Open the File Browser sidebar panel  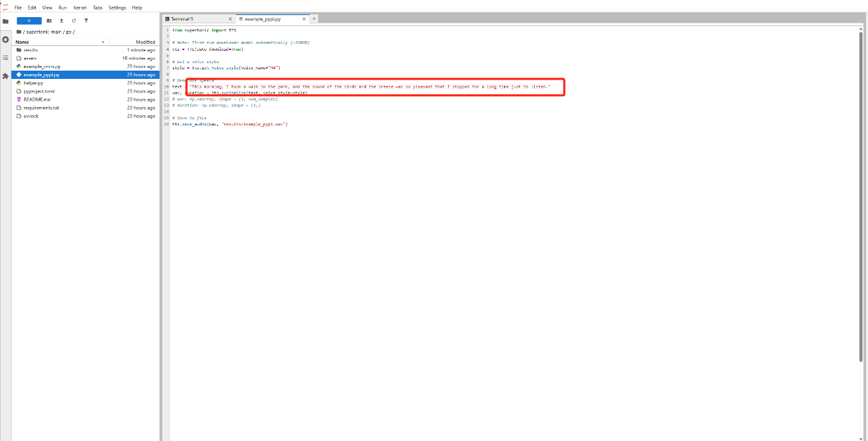point(5,21)
